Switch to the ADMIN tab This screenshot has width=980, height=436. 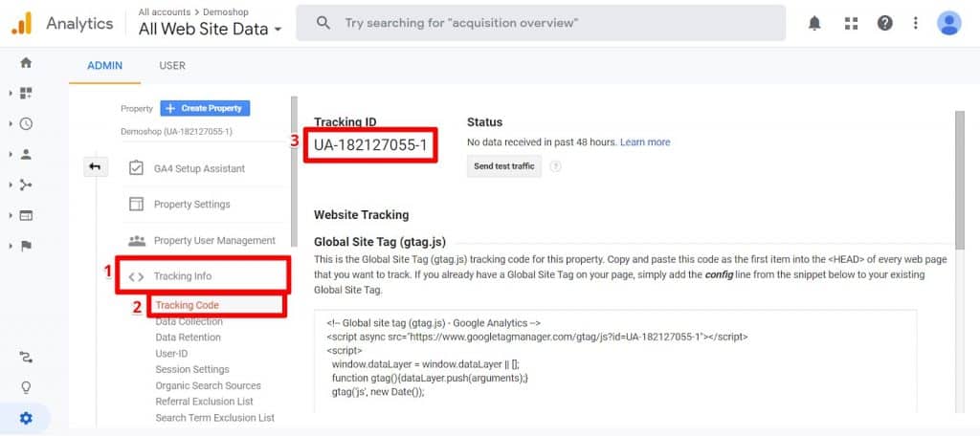pyautogui.click(x=105, y=66)
